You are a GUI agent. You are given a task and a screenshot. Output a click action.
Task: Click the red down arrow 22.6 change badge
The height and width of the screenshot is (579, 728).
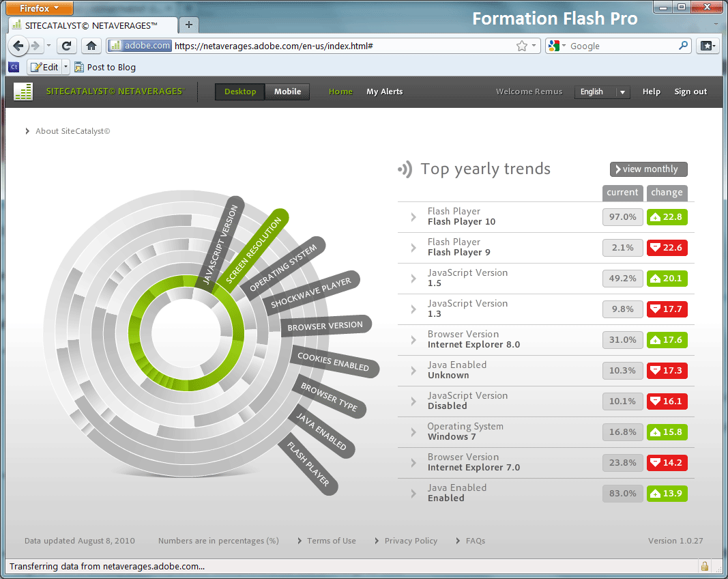667,248
